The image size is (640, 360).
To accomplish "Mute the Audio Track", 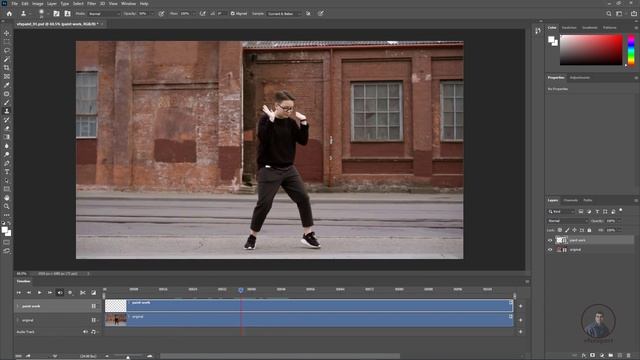I will tap(85, 332).
